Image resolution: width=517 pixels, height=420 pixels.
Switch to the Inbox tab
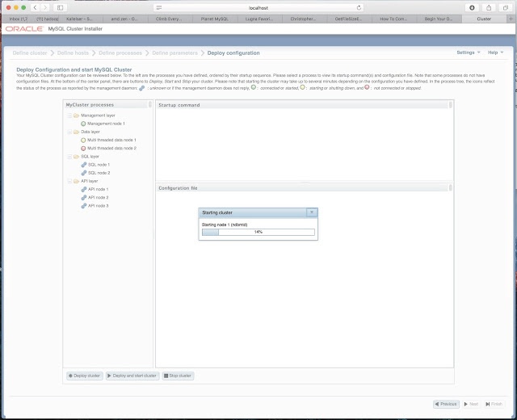point(18,19)
